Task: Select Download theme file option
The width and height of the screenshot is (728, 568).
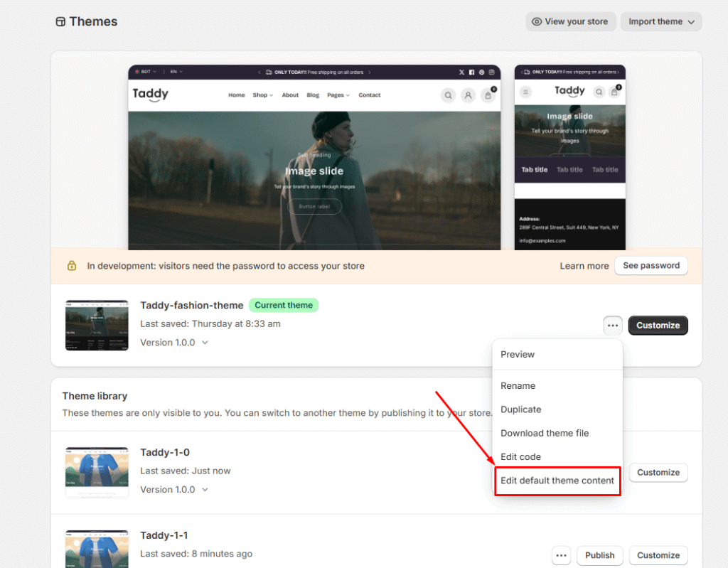Action: pos(545,433)
